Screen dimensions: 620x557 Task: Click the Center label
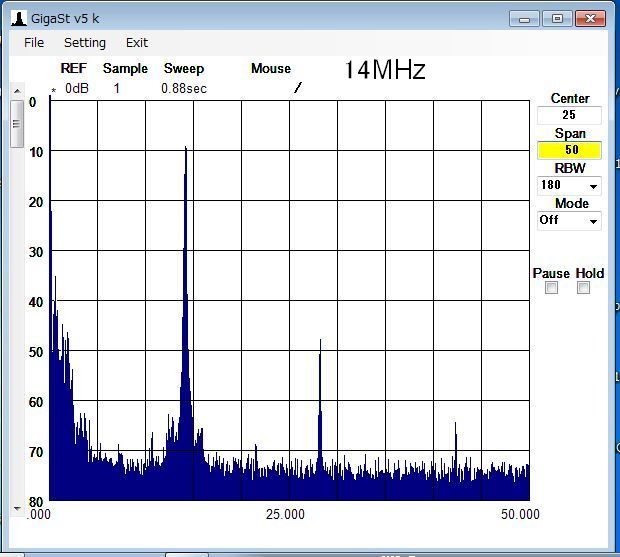(570, 98)
